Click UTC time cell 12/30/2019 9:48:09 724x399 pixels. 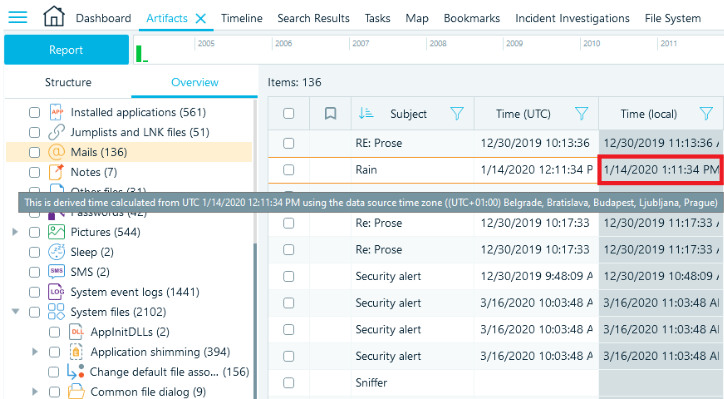point(536,276)
